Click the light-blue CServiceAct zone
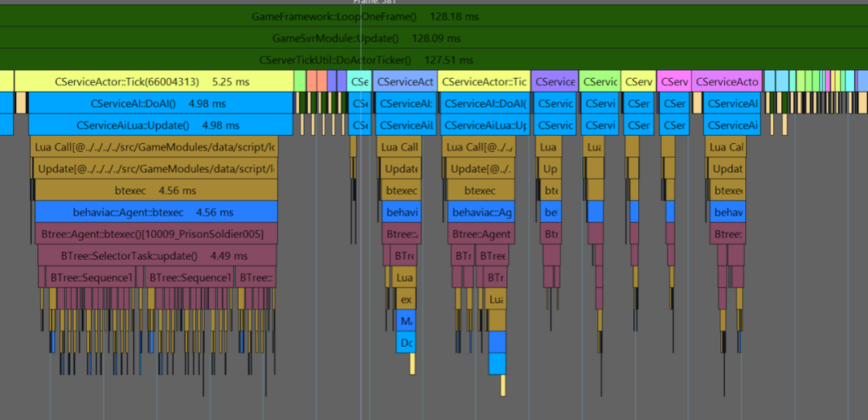 [x=405, y=81]
